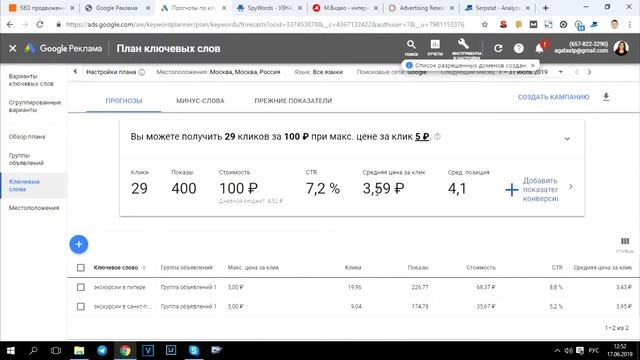Screen dimensions: 640x360
Task: Sort by the Клики column header
Action: [x=353, y=268]
